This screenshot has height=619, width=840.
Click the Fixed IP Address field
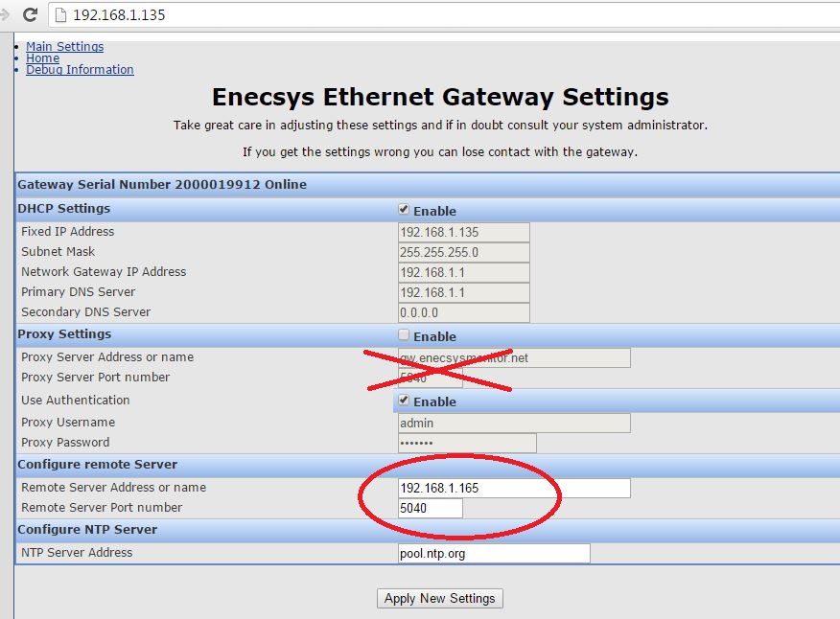[464, 233]
